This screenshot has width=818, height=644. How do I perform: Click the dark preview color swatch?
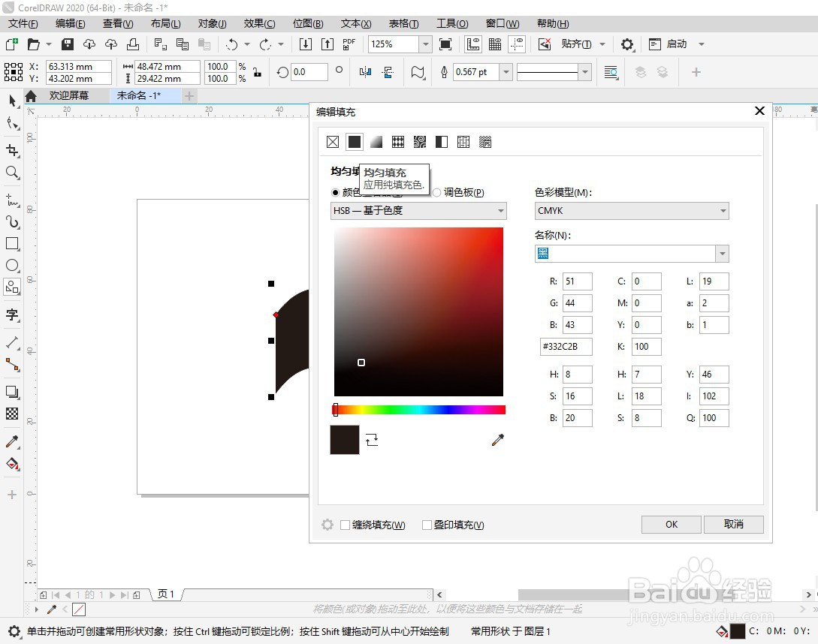[x=344, y=440]
